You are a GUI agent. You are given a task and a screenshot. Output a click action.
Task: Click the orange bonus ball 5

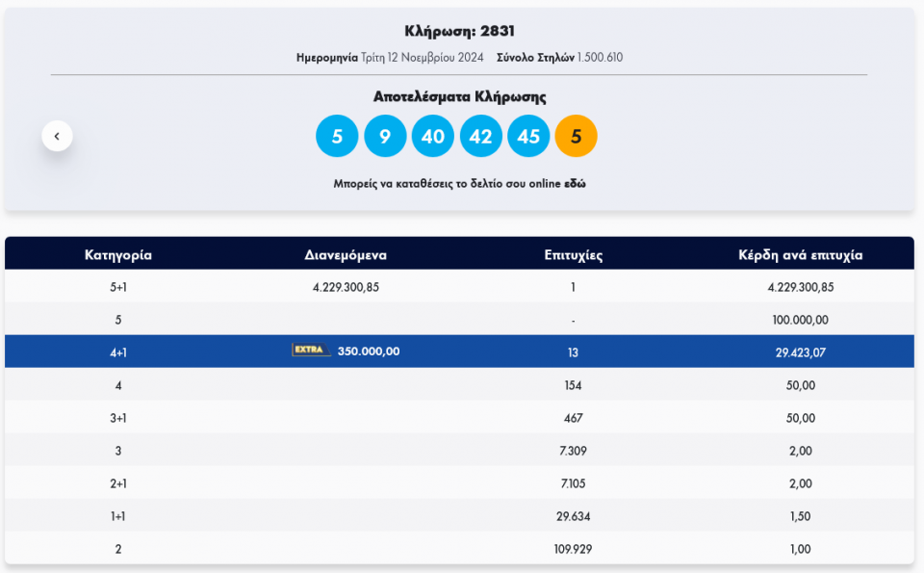576,137
